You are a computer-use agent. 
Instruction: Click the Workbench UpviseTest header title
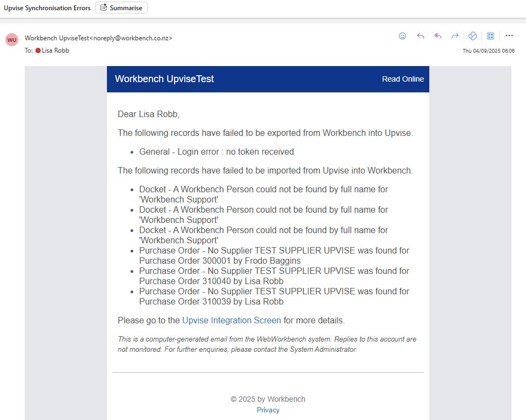[164, 79]
